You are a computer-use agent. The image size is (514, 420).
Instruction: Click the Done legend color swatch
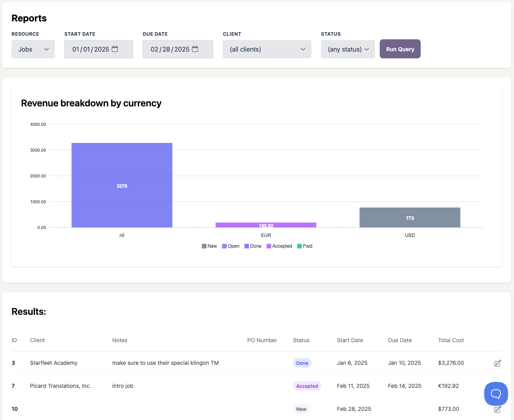[246, 246]
